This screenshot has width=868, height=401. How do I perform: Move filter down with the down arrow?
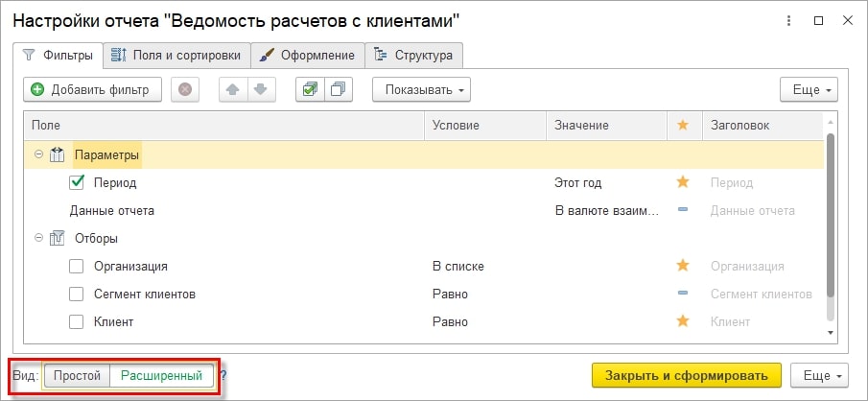tap(261, 90)
